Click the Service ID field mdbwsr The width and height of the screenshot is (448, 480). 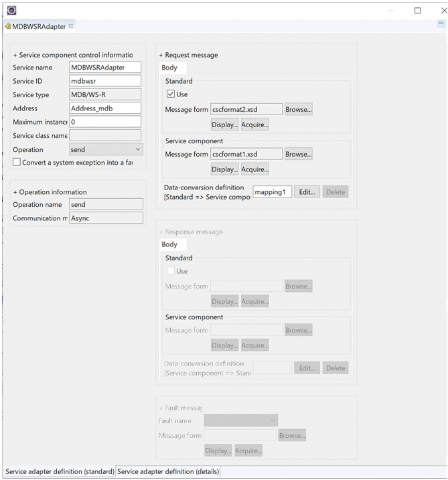tap(105, 81)
